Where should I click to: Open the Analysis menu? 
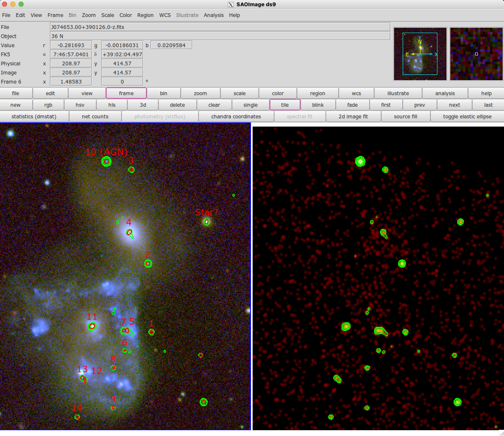click(x=214, y=15)
